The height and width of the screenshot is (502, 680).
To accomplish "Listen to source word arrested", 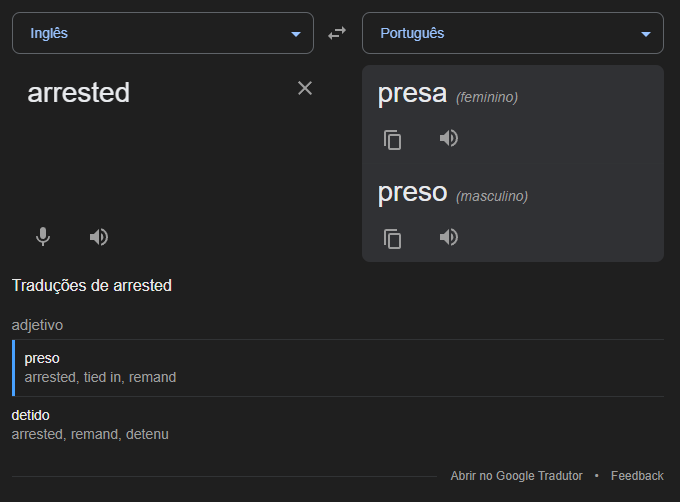I will 99,237.
